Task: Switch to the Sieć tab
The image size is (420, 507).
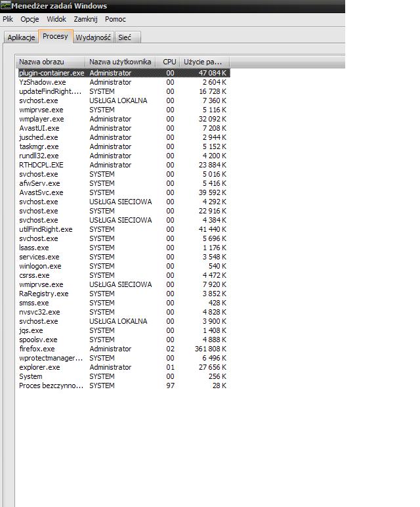Action: 125,37
